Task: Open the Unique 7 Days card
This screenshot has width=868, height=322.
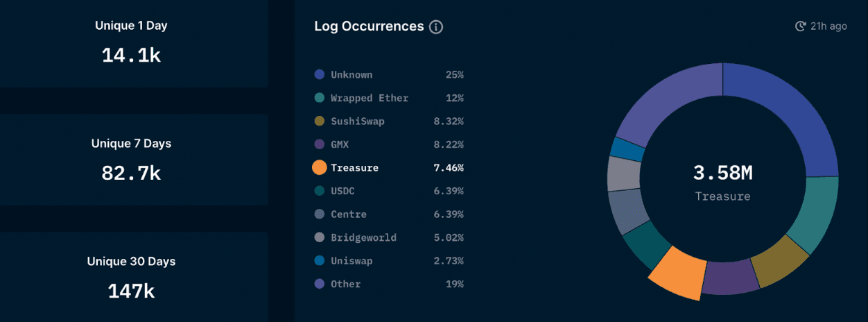Action: click(132, 160)
